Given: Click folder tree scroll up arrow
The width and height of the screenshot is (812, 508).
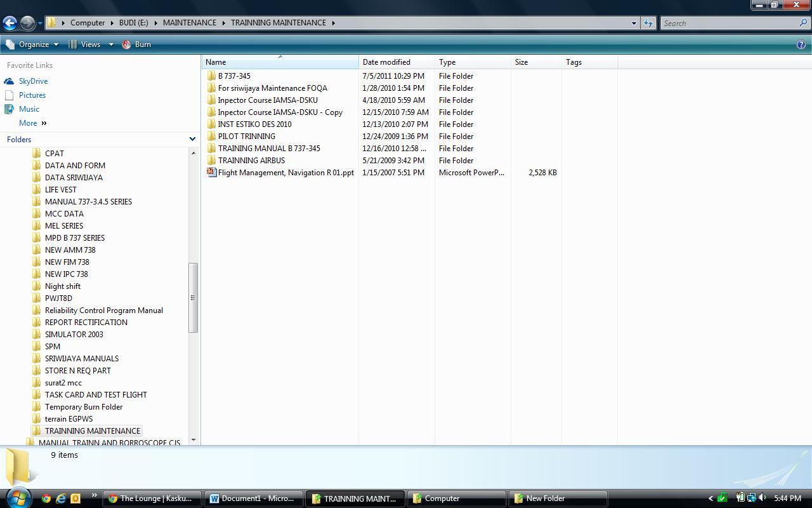Looking at the screenshot, I should coord(193,153).
